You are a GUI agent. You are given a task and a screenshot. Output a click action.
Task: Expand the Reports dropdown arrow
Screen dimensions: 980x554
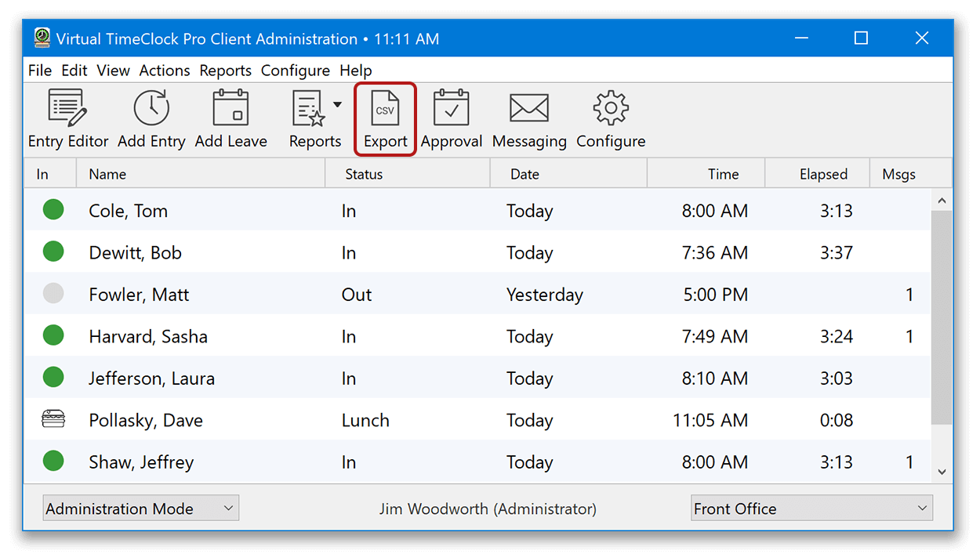tap(337, 104)
